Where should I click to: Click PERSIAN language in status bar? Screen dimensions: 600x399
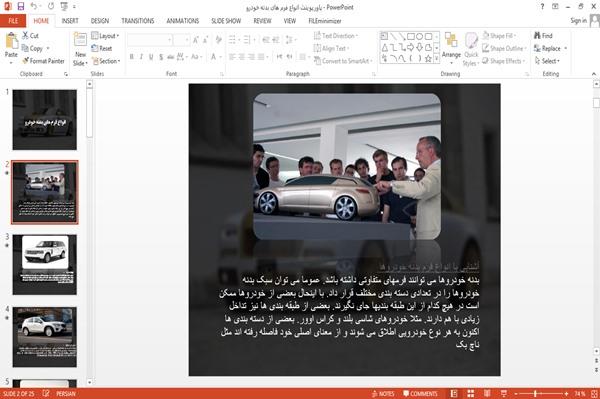pyautogui.click(x=66, y=394)
